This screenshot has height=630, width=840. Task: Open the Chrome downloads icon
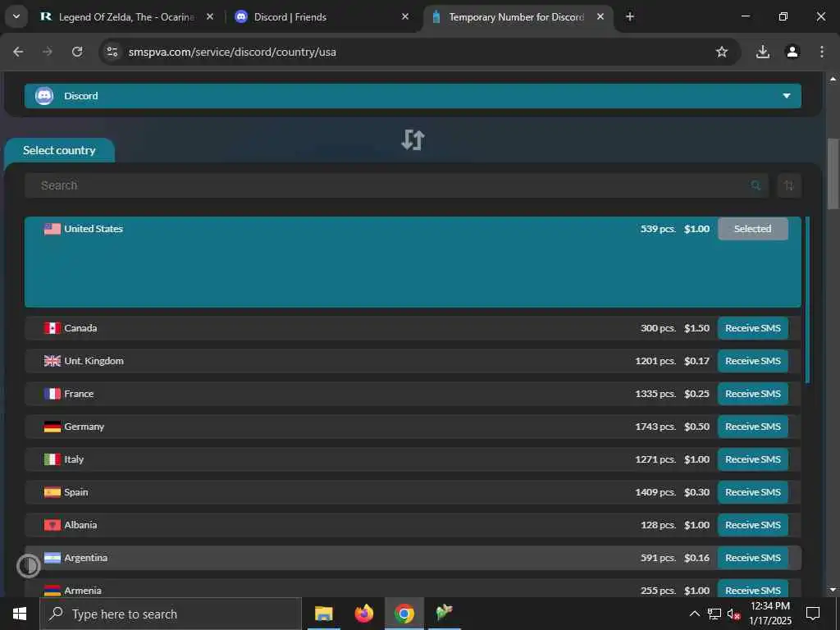(763, 52)
